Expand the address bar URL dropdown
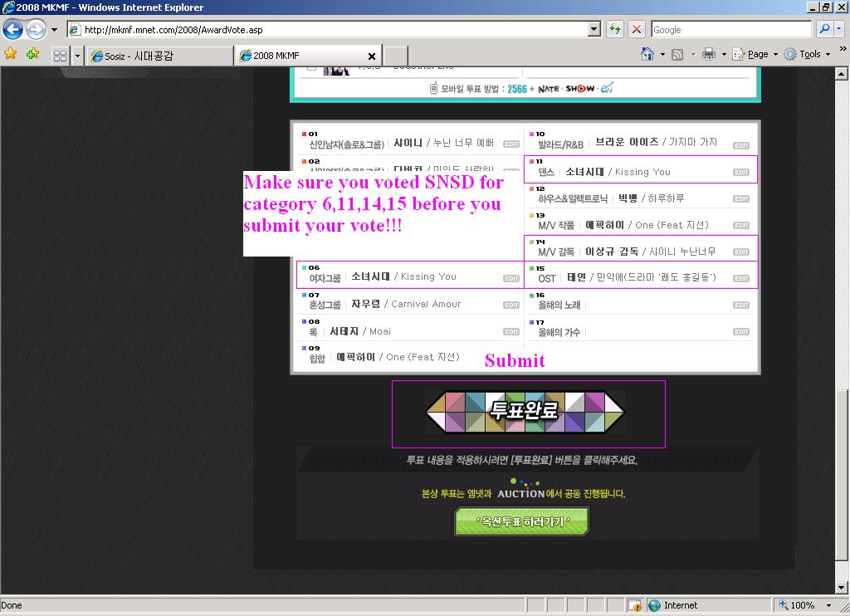 (594, 30)
